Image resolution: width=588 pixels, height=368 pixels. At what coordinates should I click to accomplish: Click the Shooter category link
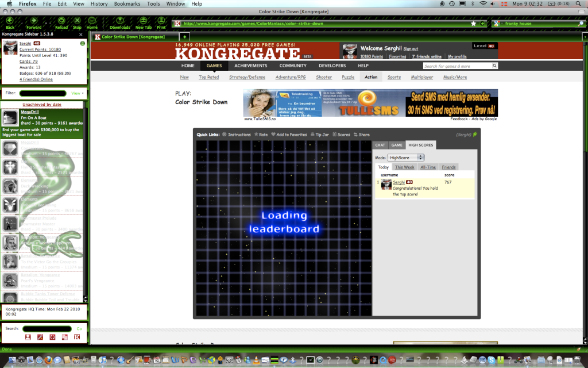[324, 77]
